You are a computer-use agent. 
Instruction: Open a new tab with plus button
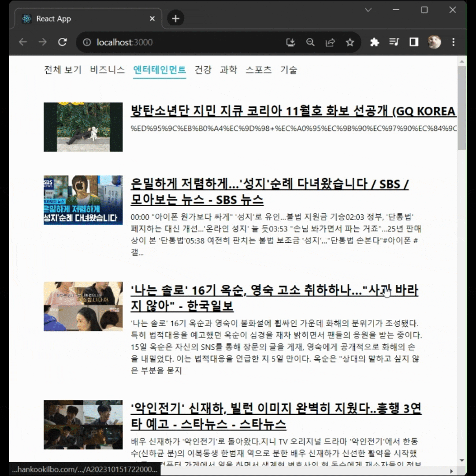175,19
